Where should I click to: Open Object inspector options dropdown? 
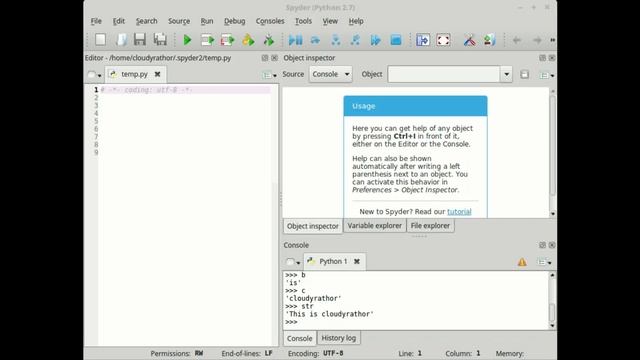(x=547, y=75)
